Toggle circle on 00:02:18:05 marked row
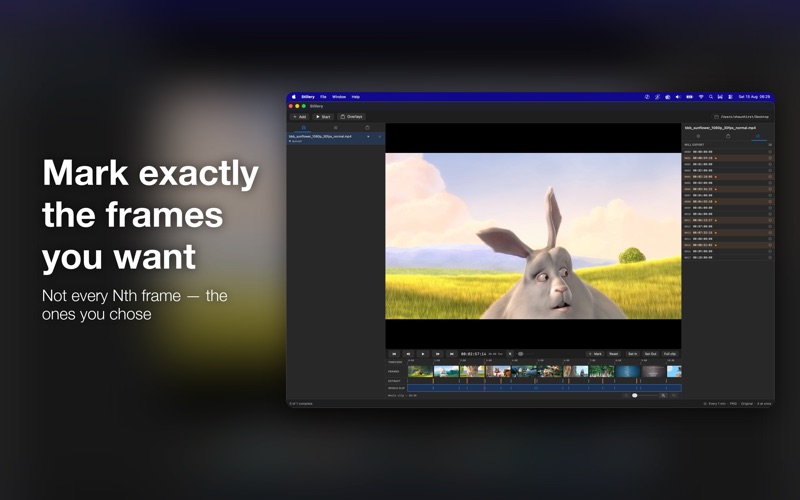The width and height of the screenshot is (800, 500). pyautogui.click(x=770, y=177)
